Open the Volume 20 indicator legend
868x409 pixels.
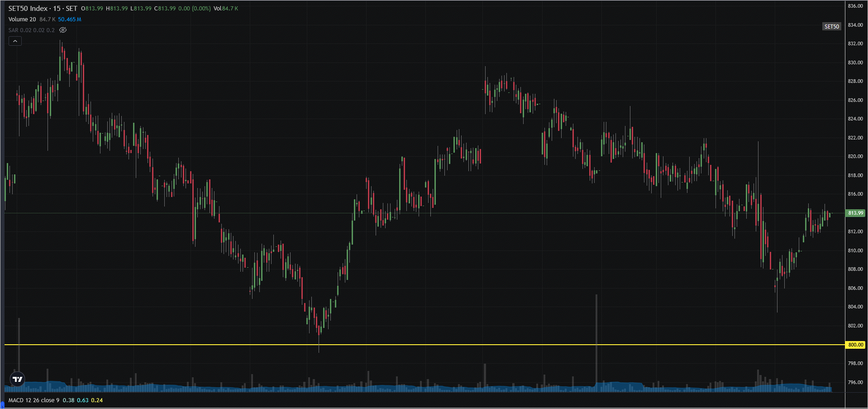[22, 19]
